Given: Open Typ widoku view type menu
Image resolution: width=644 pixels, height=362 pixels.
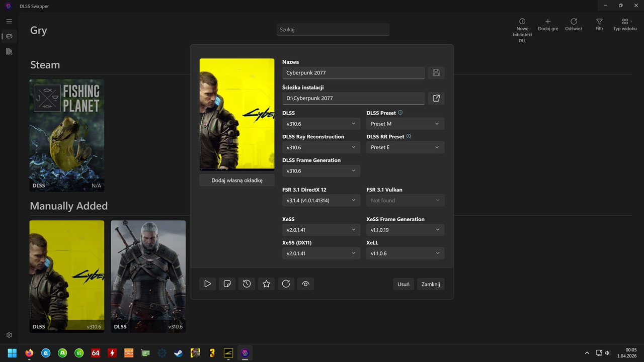Looking at the screenshot, I should [x=625, y=25].
